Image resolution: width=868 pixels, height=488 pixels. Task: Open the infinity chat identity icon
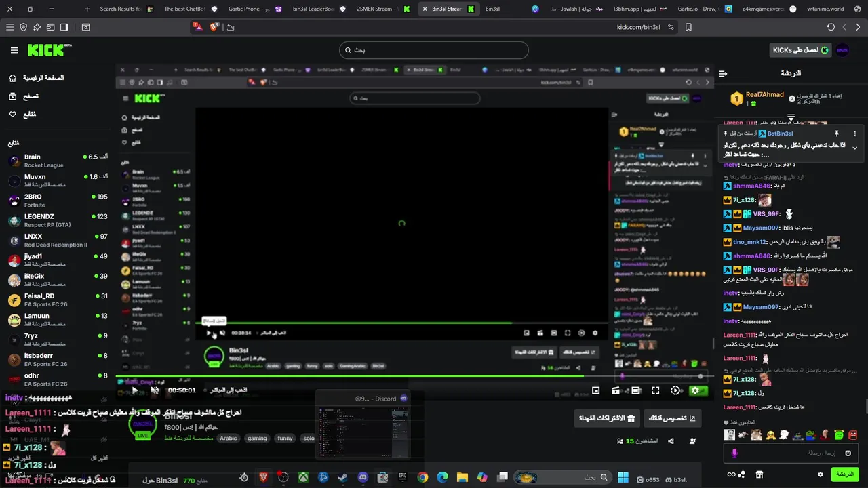click(732, 474)
